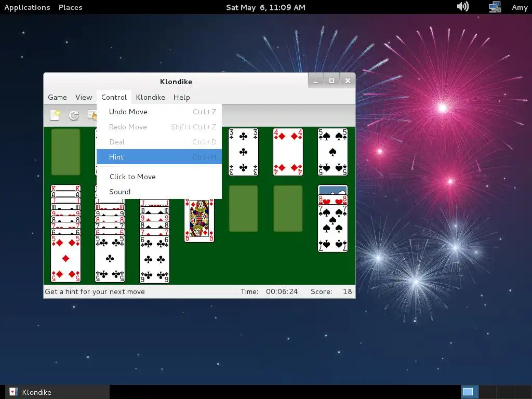The width and height of the screenshot is (532, 399).
Task: Open the Klondike menu
Action: click(x=150, y=97)
